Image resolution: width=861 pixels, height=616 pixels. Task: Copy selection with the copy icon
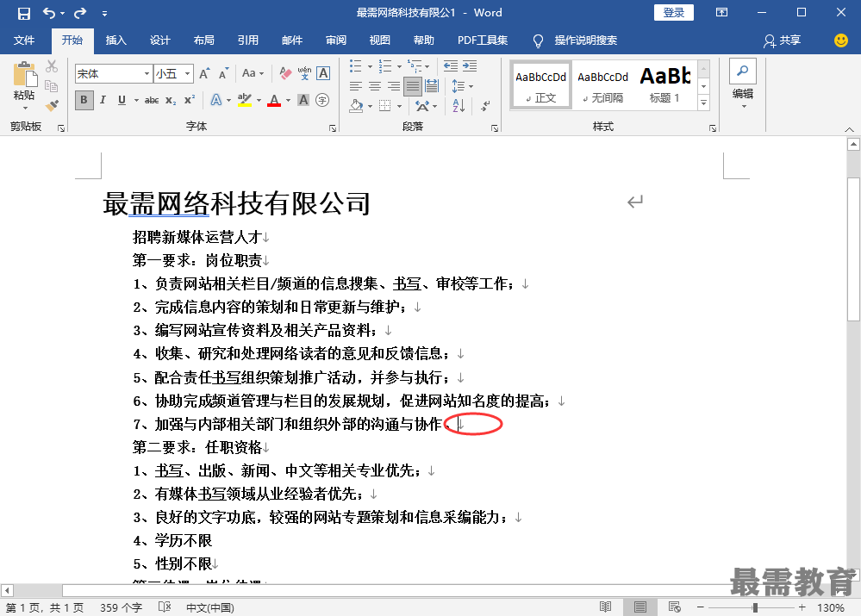click(x=51, y=85)
